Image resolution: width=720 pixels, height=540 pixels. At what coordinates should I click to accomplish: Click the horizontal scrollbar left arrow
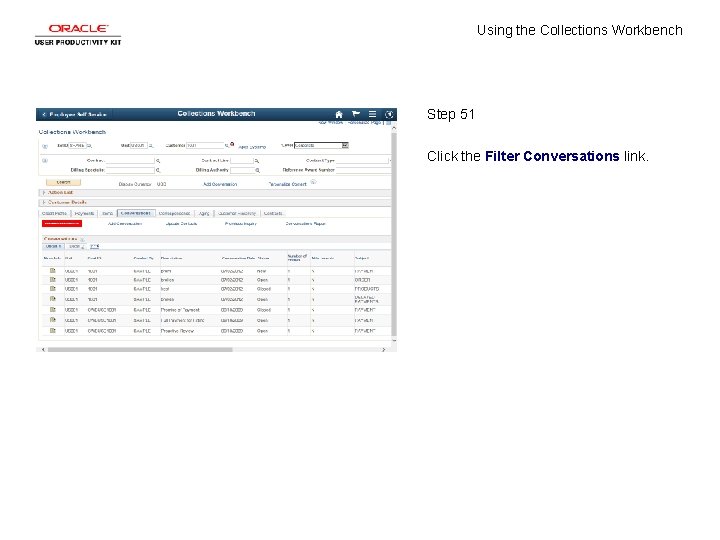pos(43,350)
